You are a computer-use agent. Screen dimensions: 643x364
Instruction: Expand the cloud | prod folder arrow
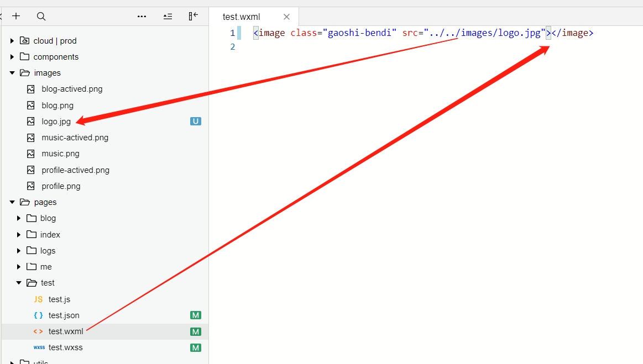pyautogui.click(x=12, y=40)
